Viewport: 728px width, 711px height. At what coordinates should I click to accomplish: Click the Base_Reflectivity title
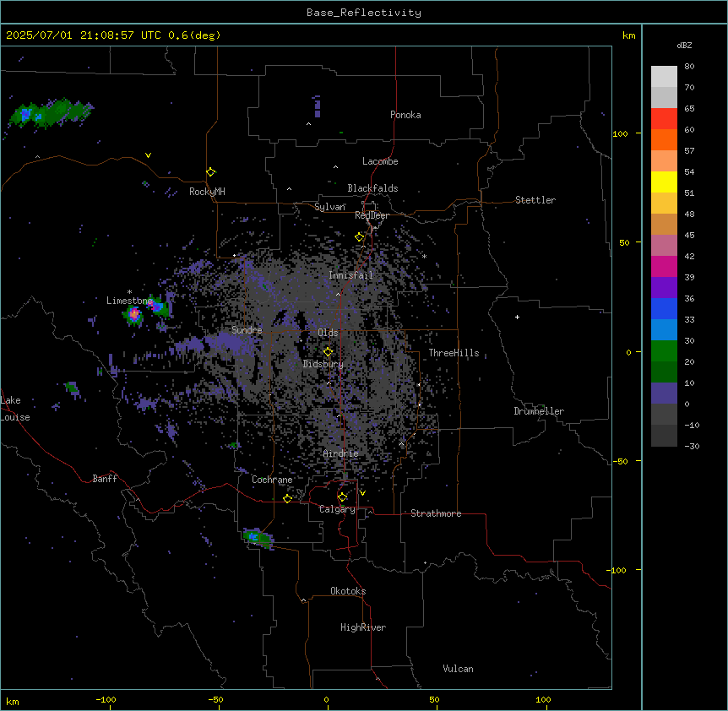[x=364, y=13]
